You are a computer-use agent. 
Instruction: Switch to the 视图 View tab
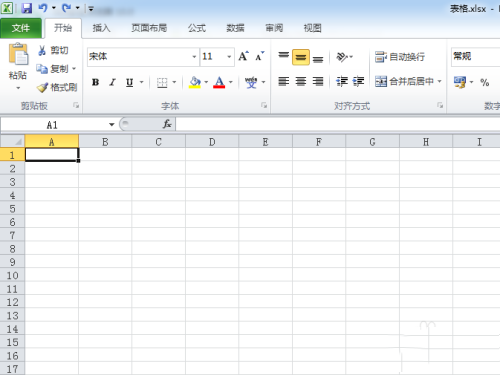pos(313,28)
